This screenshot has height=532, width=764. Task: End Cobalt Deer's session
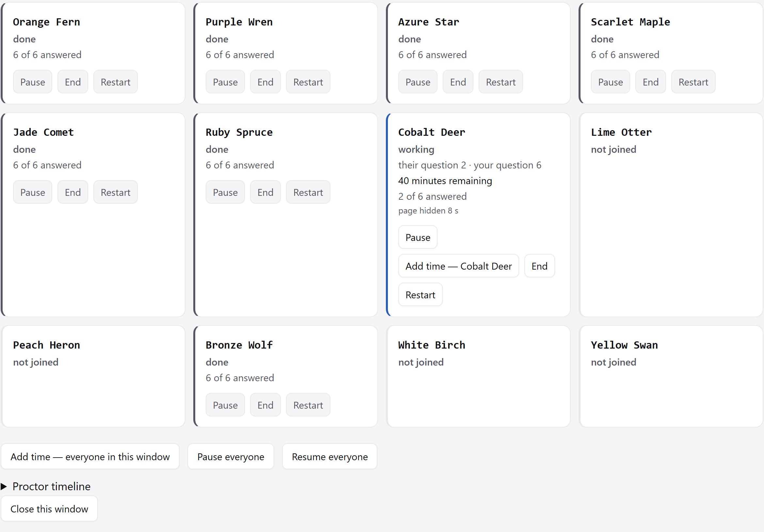click(x=539, y=266)
